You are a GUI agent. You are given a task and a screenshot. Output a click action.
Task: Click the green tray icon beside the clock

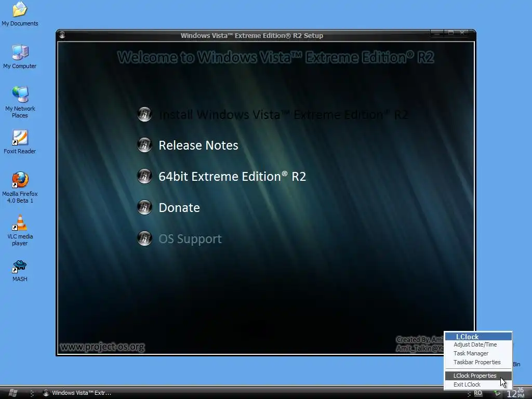coord(497,393)
